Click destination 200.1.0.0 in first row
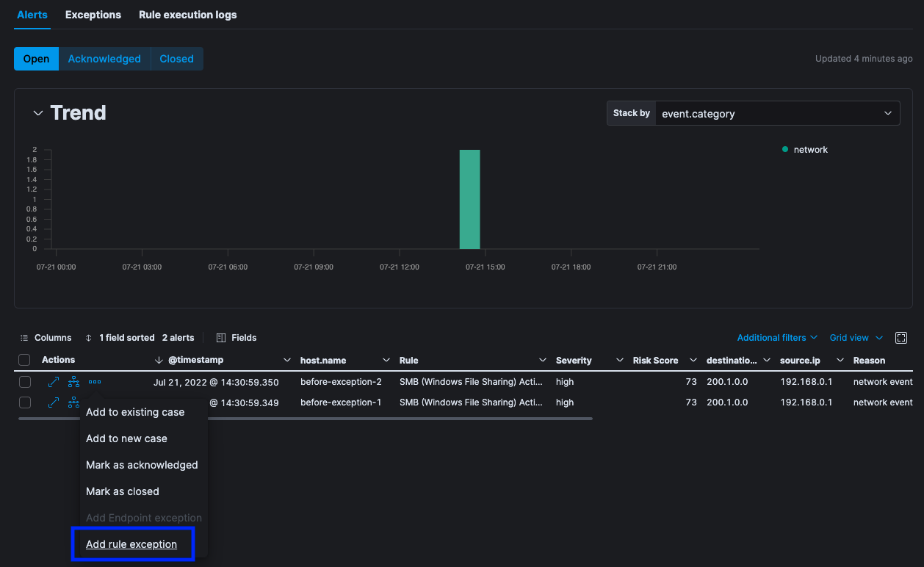This screenshot has height=567, width=924. click(727, 382)
